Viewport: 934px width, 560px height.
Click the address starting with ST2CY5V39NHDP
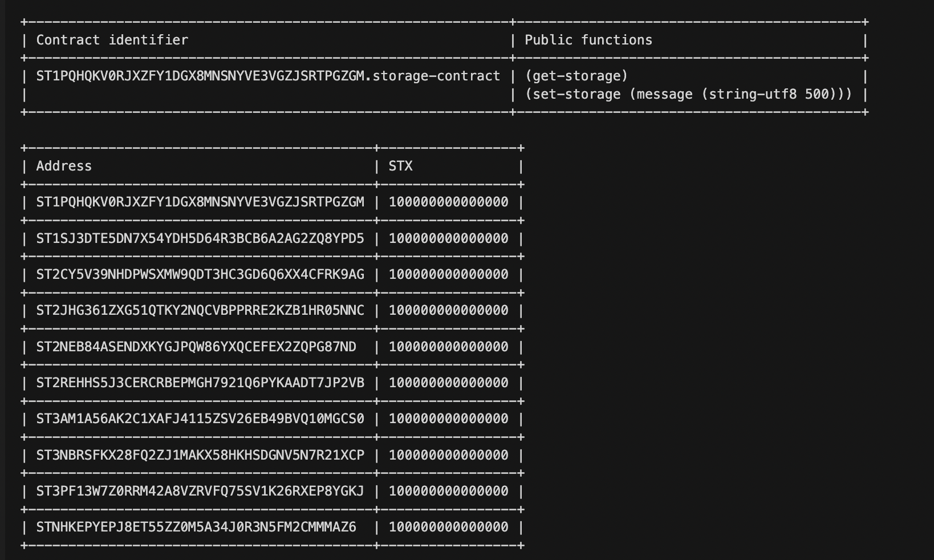tap(200, 274)
